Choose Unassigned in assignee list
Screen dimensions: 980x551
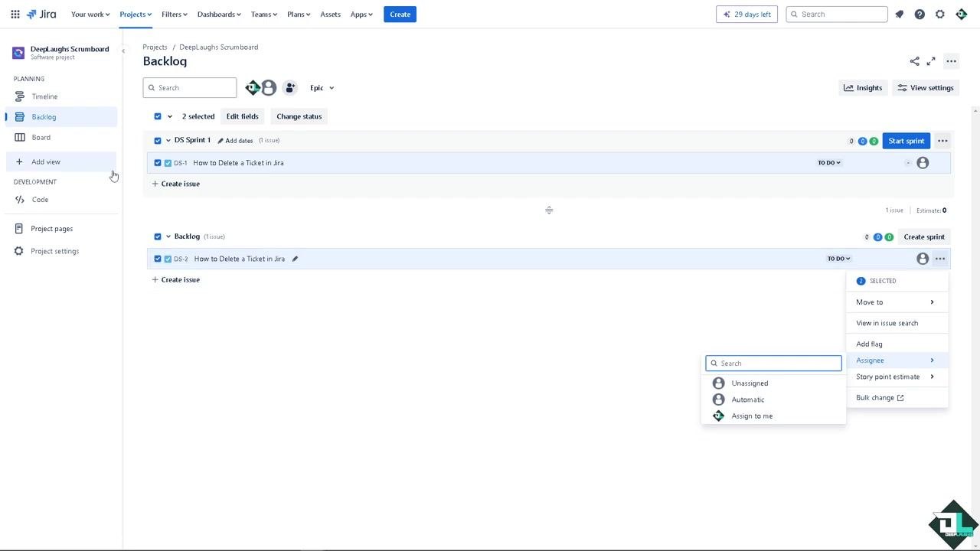773,383
